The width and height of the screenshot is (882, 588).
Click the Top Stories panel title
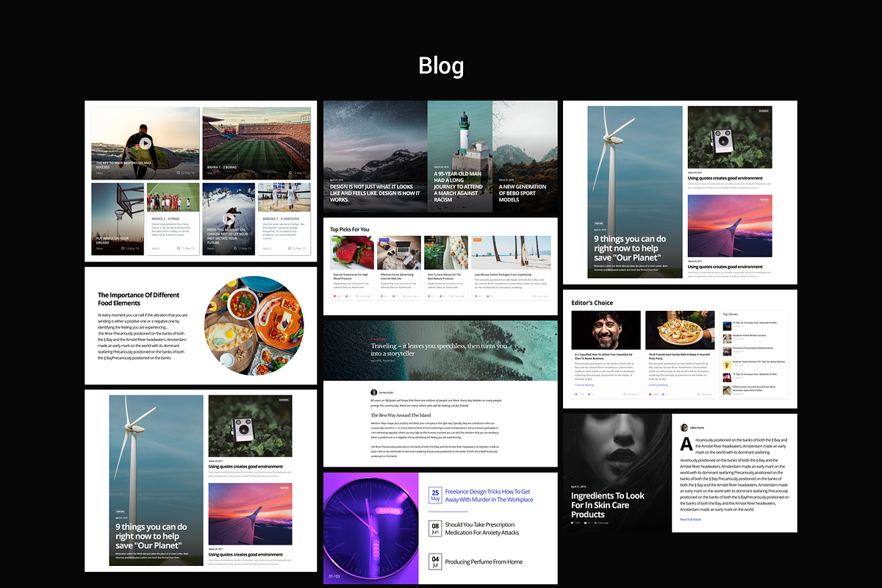point(731,315)
